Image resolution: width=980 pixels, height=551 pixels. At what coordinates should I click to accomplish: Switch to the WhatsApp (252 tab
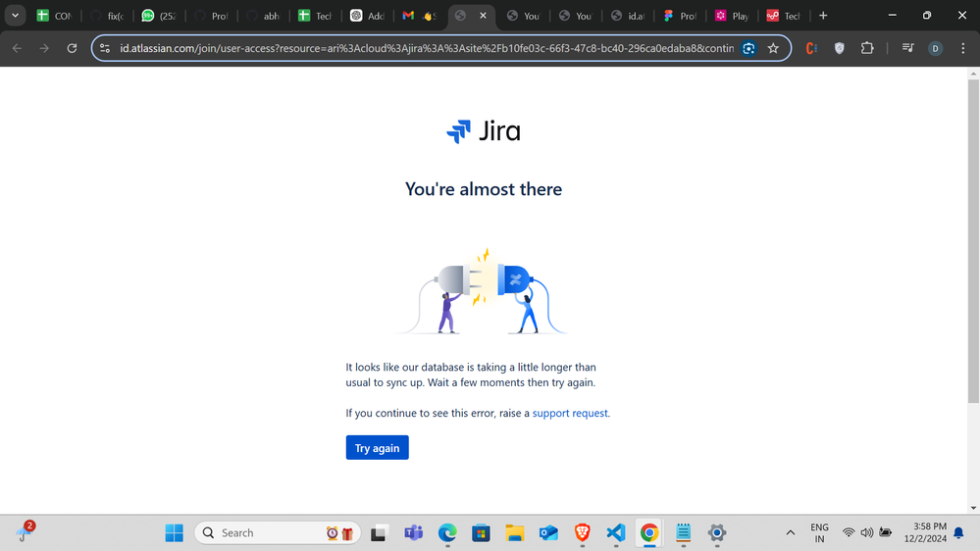159,16
